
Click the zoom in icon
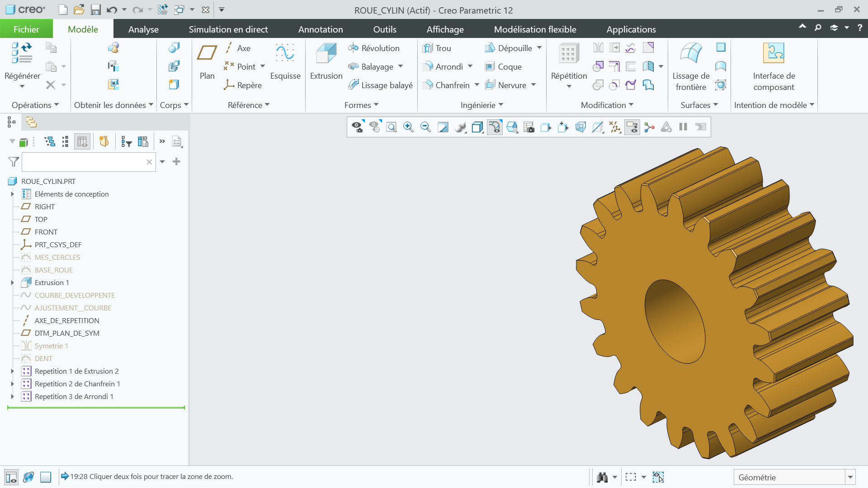click(x=408, y=127)
